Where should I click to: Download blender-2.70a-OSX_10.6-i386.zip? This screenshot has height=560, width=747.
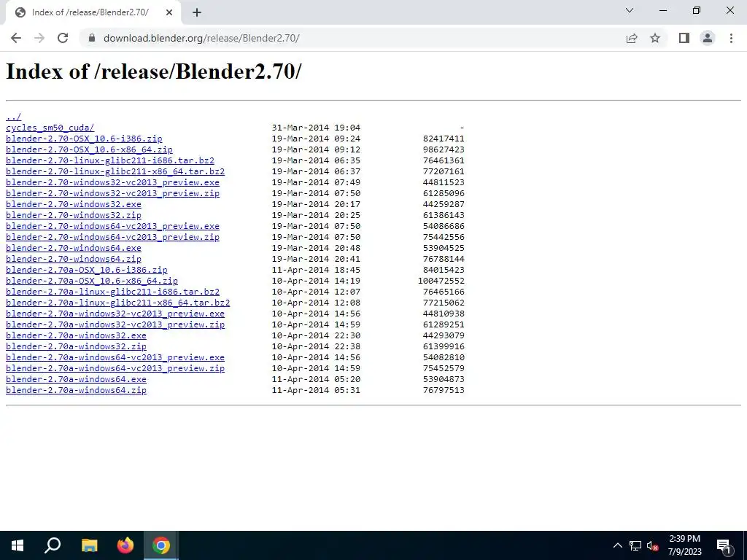87,270
